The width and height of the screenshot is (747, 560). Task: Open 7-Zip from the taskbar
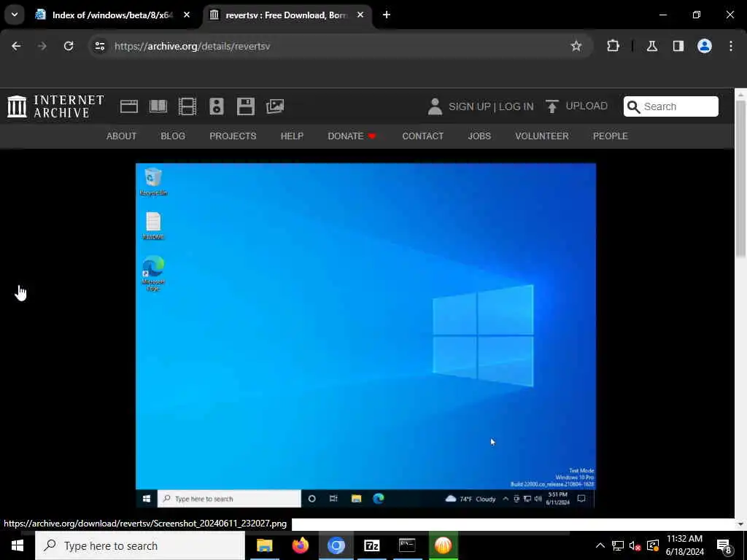371,545
